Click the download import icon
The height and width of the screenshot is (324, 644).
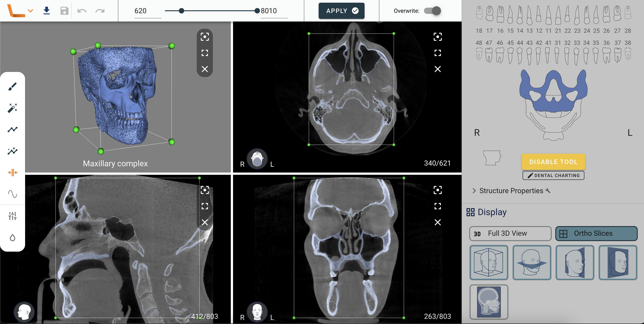click(47, 11)
